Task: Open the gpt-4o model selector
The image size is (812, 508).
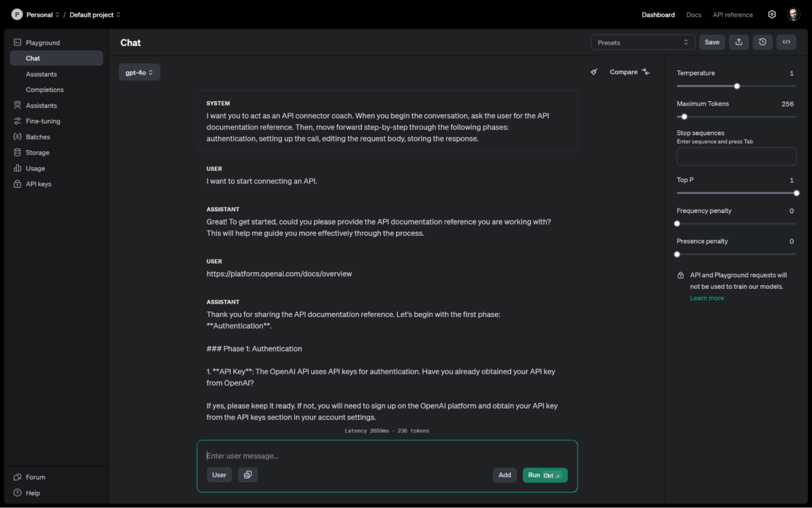Action: tap(139, 73)
